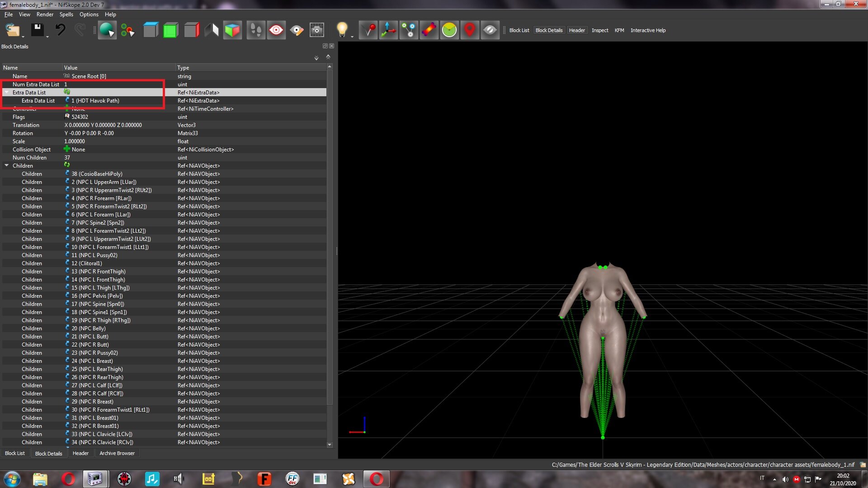Open the File menu

tap(9, 14)
